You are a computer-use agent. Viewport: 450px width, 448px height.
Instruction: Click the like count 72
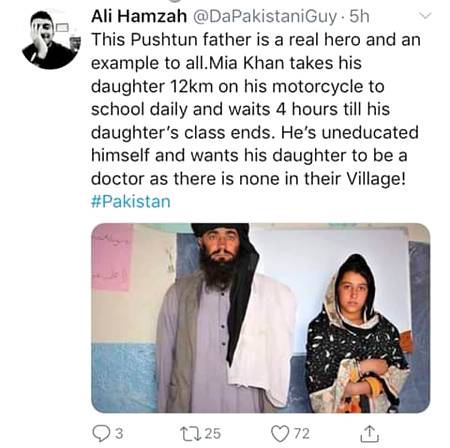(x=301, y=434)
